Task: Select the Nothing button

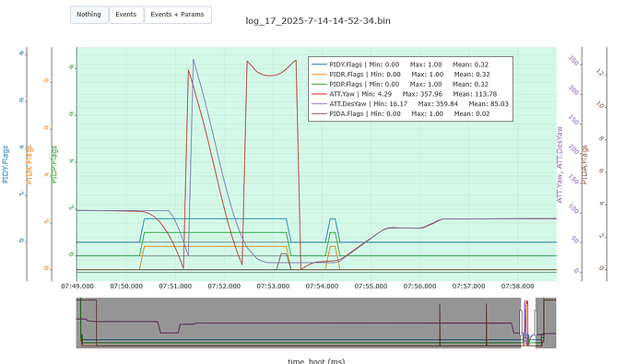Action: [89, 15]
